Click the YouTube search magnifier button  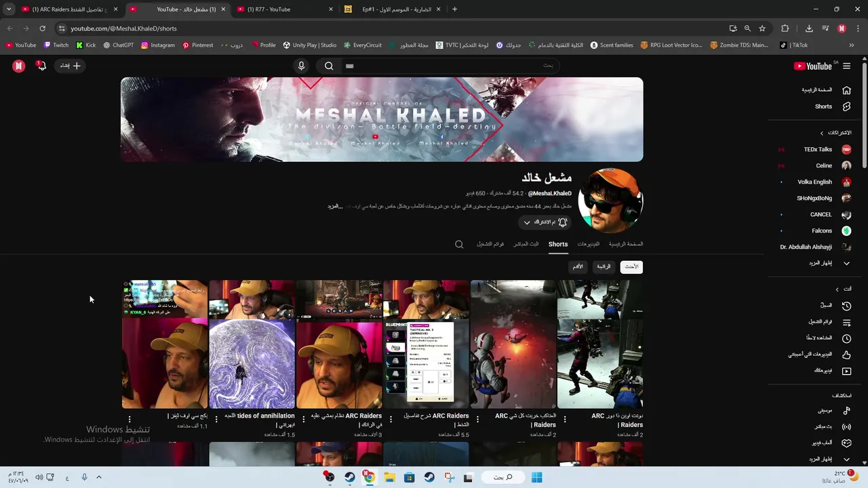(x=329, y=66)
